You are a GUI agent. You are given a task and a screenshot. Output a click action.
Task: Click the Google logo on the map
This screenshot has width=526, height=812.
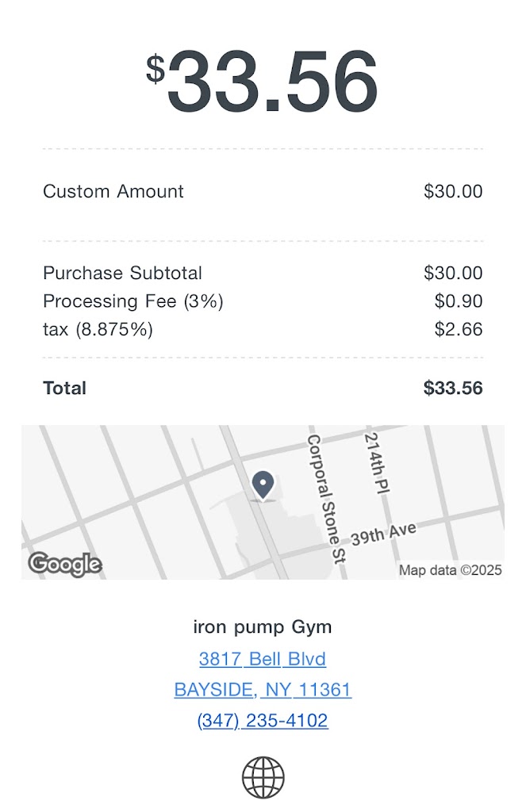click(65, 564)
